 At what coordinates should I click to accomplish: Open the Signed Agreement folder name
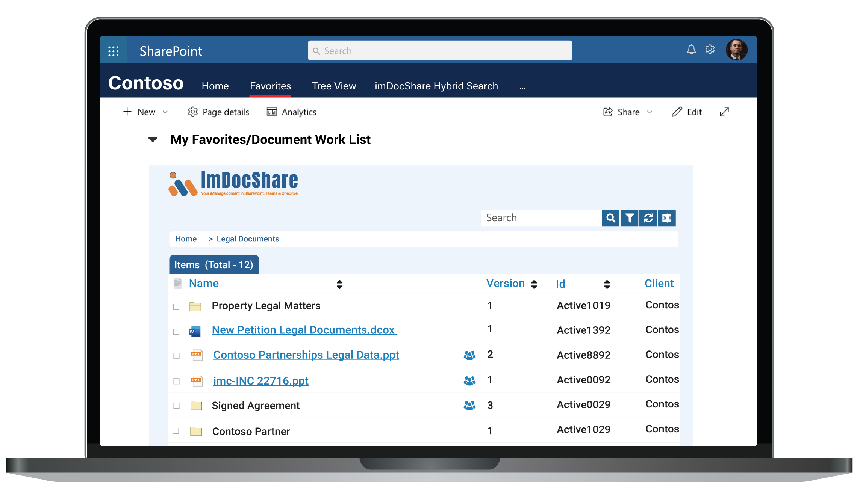coord(256,406)
